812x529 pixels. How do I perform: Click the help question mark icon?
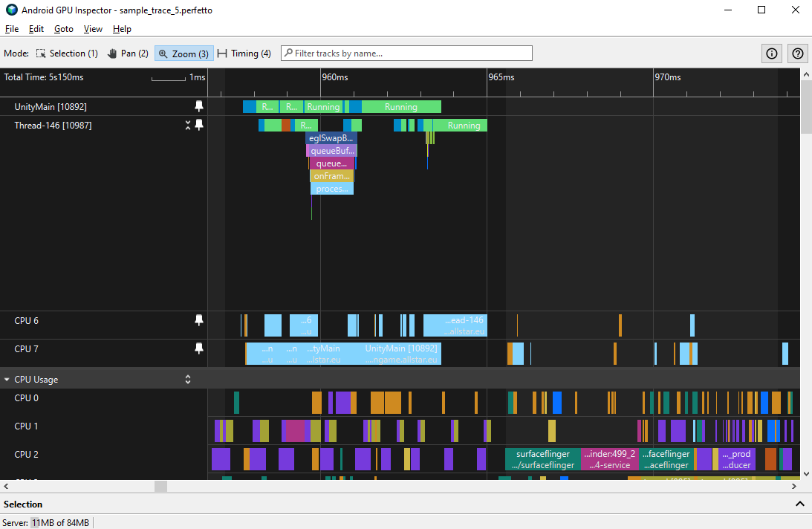pos(797,53)
